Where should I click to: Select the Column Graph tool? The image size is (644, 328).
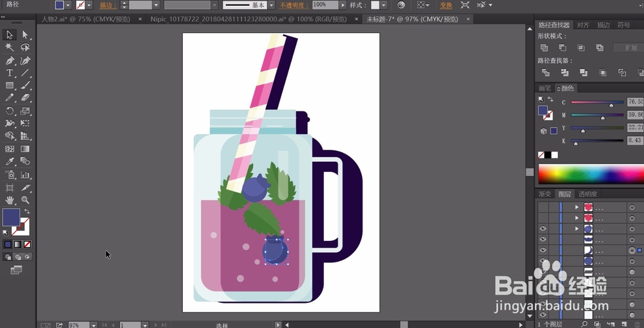pyautogui.click(x=25, y=175)
